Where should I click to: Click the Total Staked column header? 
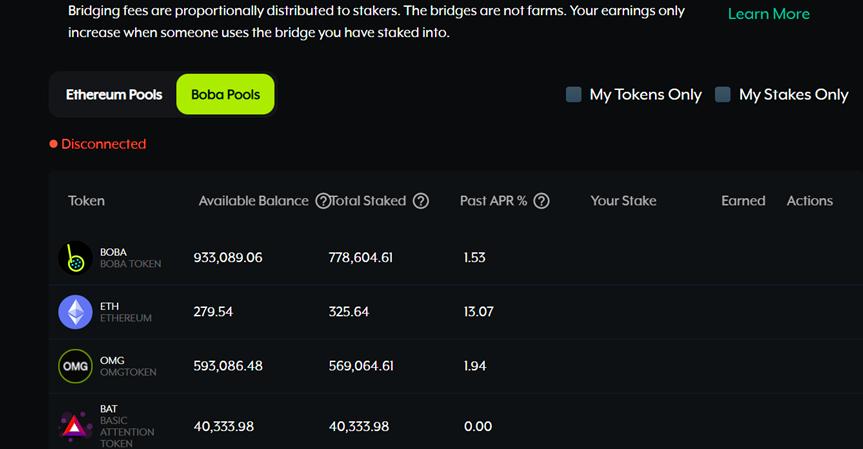pyautogui.click(x=367, y=201)
